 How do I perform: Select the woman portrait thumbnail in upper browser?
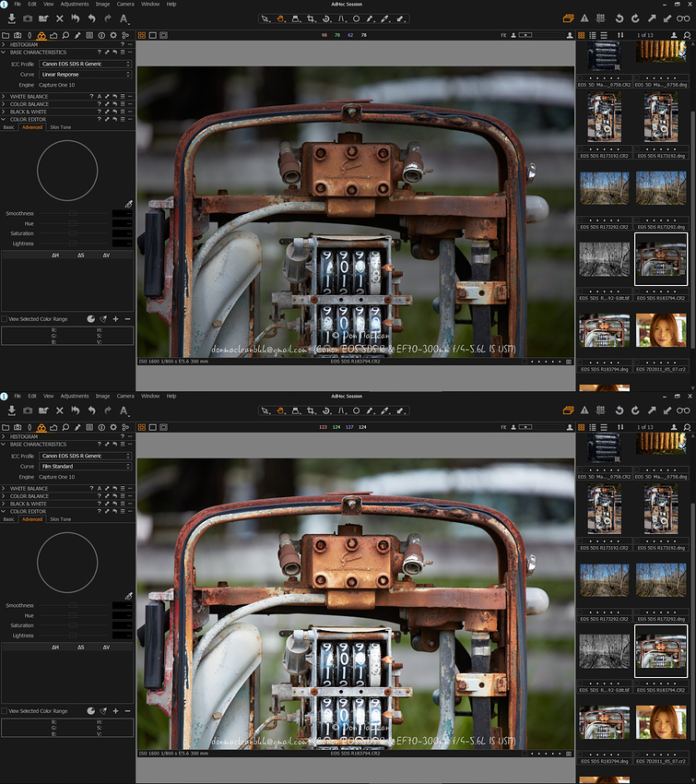[661, 330]
